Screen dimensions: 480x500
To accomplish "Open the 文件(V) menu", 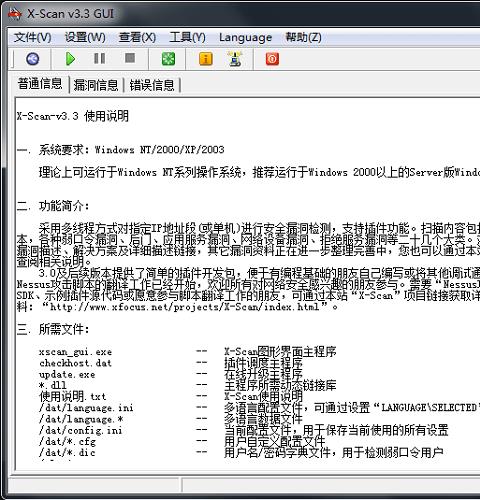I will coord(32,37).
